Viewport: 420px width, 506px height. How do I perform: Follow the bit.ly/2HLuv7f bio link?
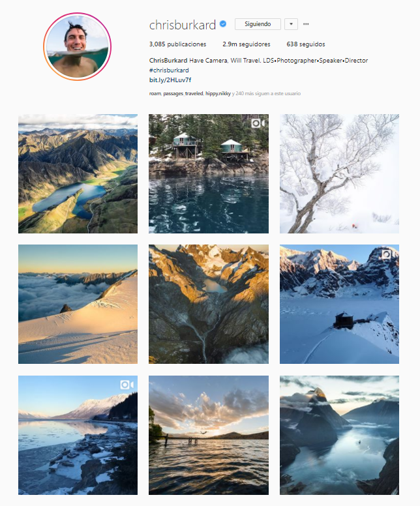click(x=170, y=80)
